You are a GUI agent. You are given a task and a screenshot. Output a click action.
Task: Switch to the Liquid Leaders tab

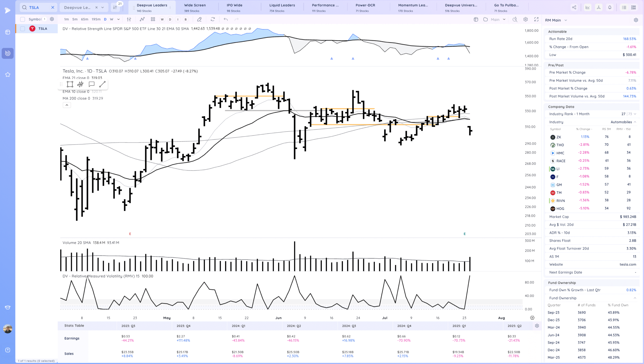tap(282, 8)
